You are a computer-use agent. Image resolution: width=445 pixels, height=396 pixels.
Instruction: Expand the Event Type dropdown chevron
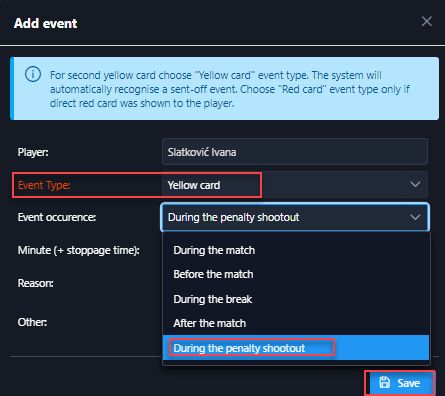coord(415,184)
